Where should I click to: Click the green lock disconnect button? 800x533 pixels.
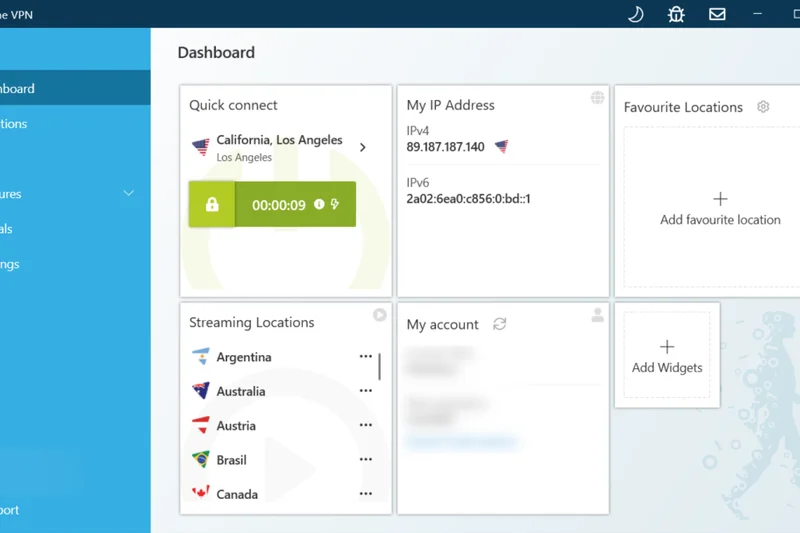(212, 204)
